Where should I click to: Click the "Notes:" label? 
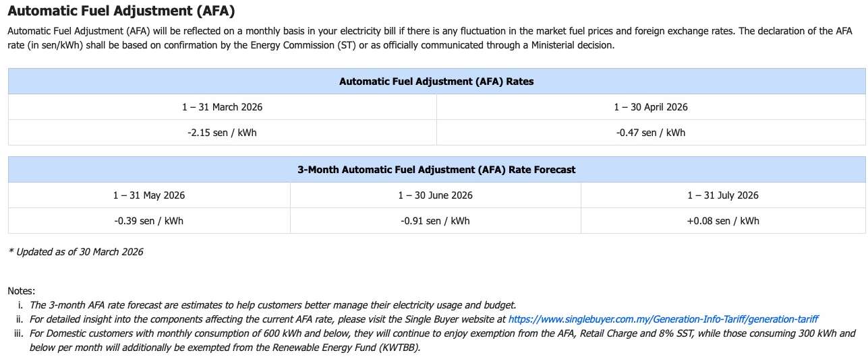21,290
